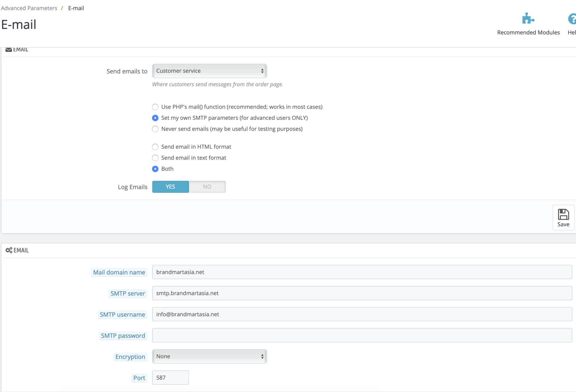
Task: Click the E-mail breadcrumb item
Action: pyautogui.click(x=76, y=8)
